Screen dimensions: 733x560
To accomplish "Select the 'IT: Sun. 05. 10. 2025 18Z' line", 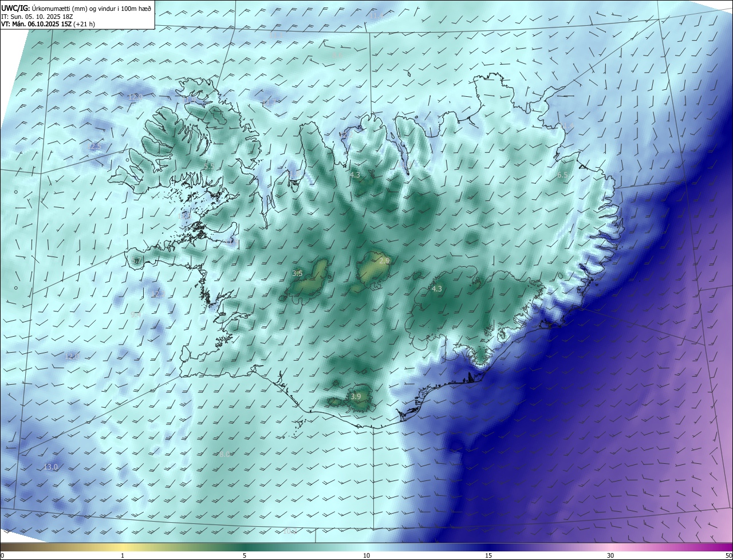I will click(37, 16).
